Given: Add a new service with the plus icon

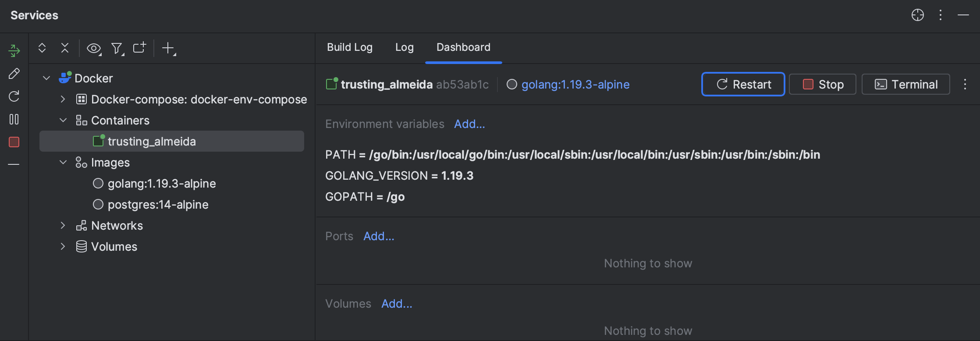Looking at the screenshot, I should (x=168, y=48).
